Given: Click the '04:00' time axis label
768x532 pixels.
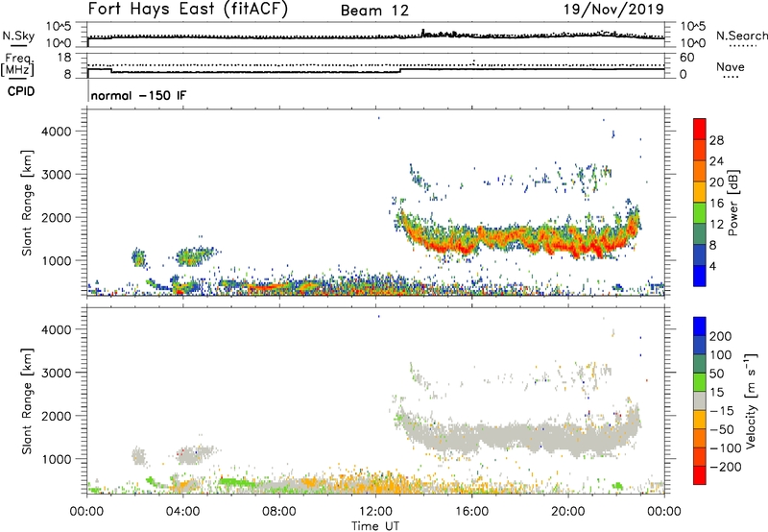Looking at the screenshot, I should (182, 512).
